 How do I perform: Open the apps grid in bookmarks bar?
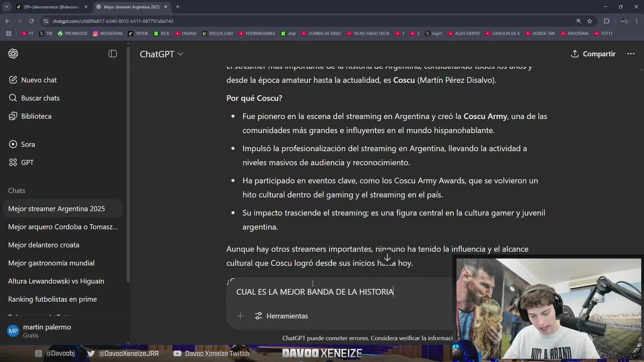point(9,34)
